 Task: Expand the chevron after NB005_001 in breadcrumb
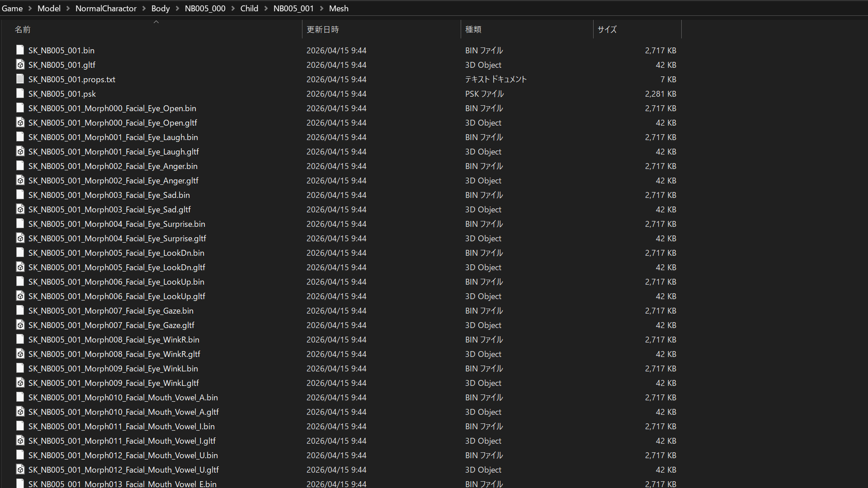click(x=321, y=9)
